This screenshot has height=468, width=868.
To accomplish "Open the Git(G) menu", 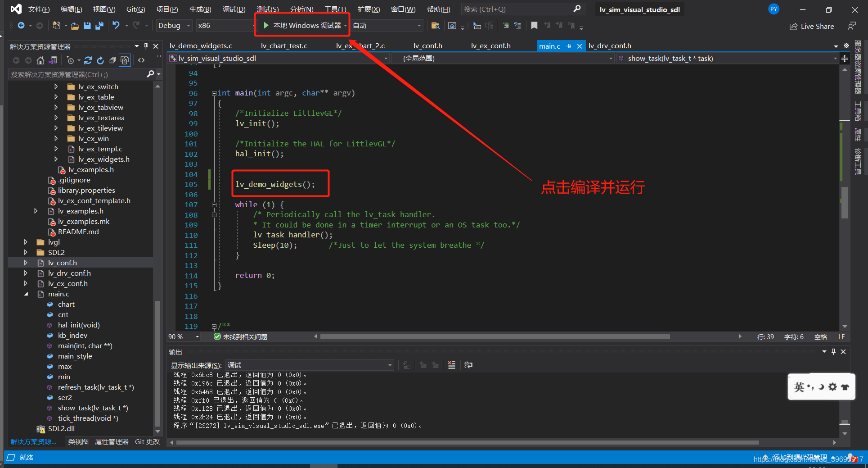I will 135,9.
